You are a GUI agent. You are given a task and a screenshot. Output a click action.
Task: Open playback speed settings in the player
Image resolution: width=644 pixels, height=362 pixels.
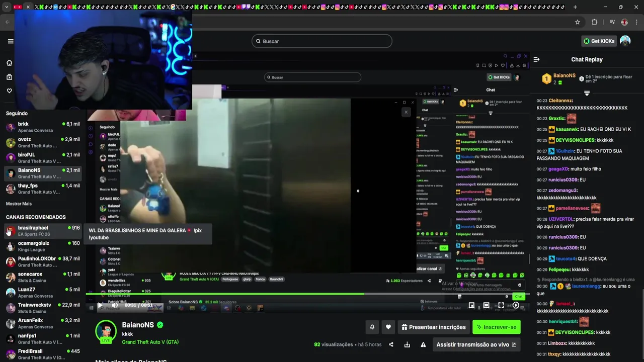click(x=516, y=305)
